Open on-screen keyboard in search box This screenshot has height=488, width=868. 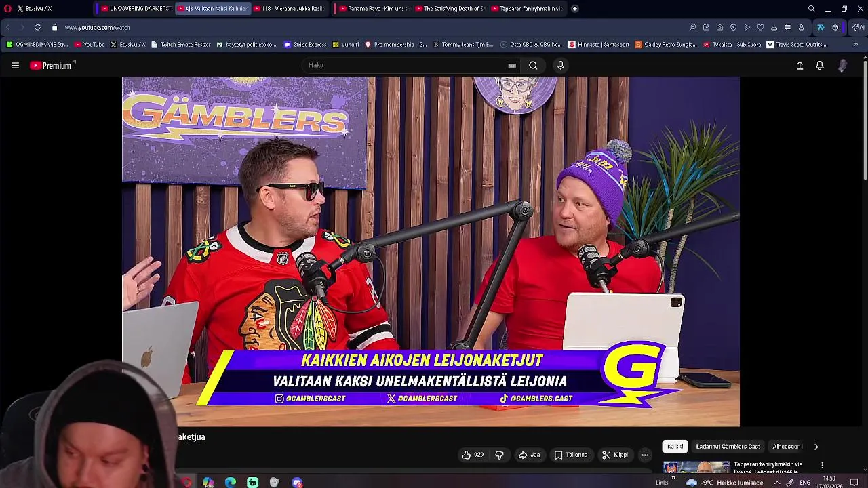pyautogui.click(x=512, y=66)
